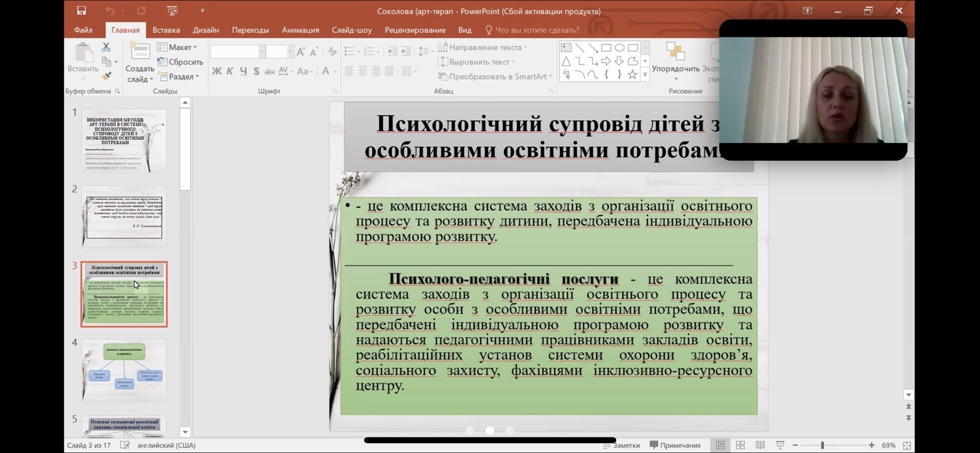
Task: Click the Cut scissors icon
Action: (x=106, y=47)
